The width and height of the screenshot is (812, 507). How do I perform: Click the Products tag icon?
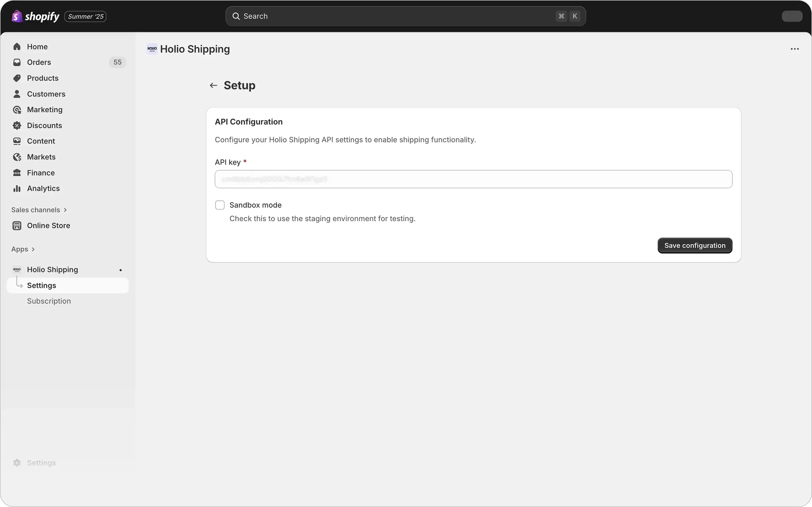[17, 78]
